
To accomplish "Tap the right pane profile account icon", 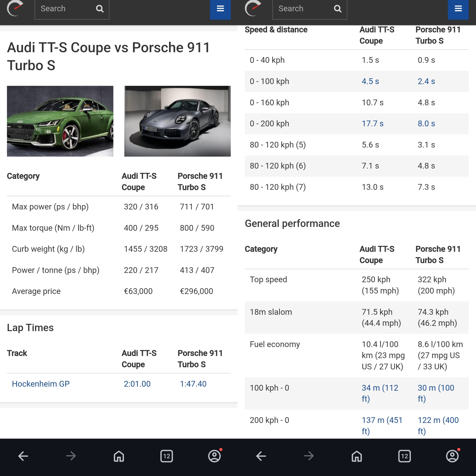I will point(452,456).
